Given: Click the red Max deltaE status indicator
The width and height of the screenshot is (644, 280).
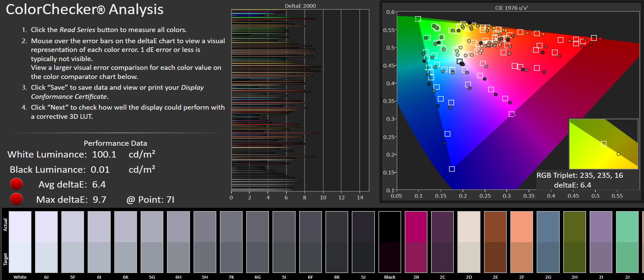Looking at the screenshot, I should coord(17,199).
